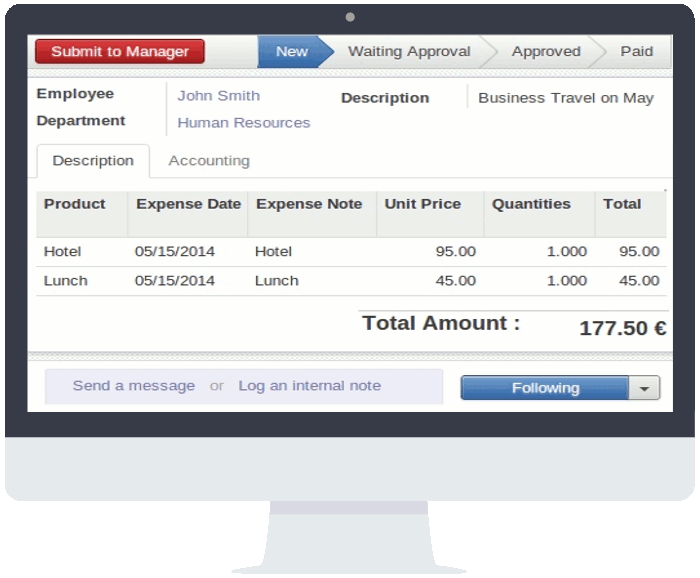This screenshot has height=578, width=700.
Task: Open the John Smith employee link
Action: click(x=218, y=96)
